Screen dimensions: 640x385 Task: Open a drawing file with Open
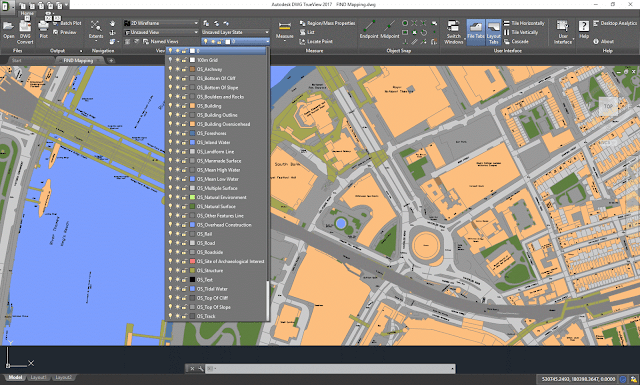click(9, 29)
